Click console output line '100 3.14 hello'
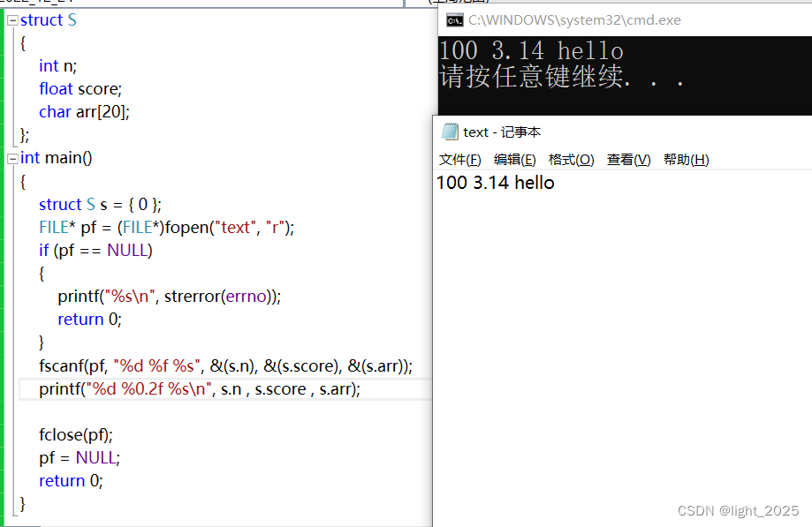This screenshot has height=527, width=812. tap(531, 50)
